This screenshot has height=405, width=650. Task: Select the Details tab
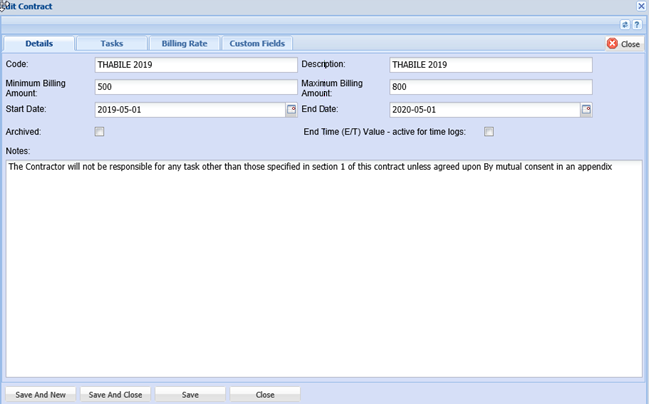coord(39,44)
